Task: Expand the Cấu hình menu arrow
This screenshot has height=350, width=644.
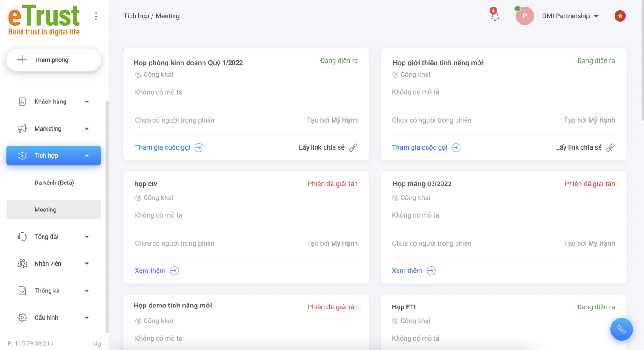Action: coord(87,318)
